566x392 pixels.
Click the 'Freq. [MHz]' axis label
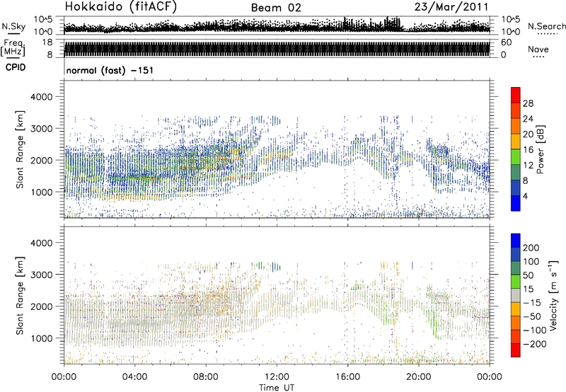(x=13, y=49)
